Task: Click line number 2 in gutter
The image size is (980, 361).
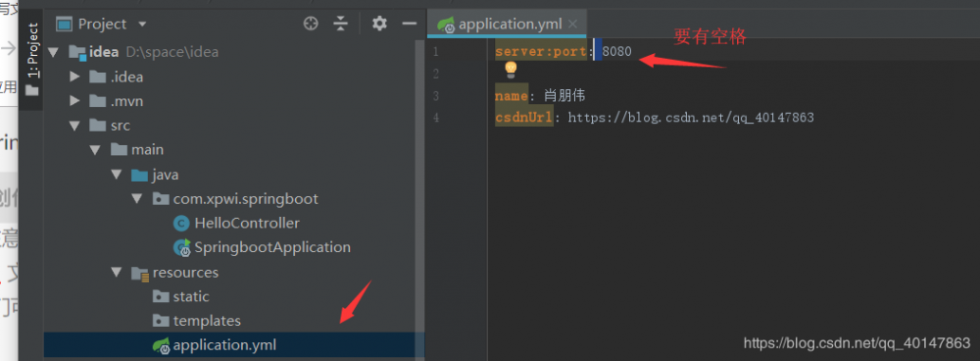Action: point(436,74)
